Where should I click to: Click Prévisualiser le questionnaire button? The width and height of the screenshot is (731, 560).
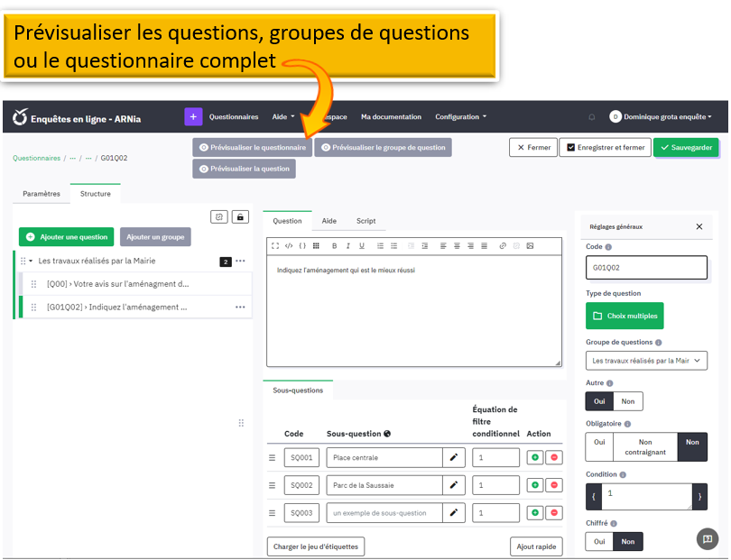coord(252,147)
